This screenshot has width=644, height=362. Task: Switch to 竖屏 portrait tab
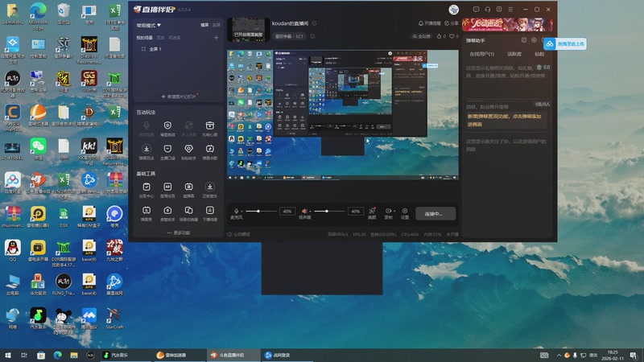point(217,25)
